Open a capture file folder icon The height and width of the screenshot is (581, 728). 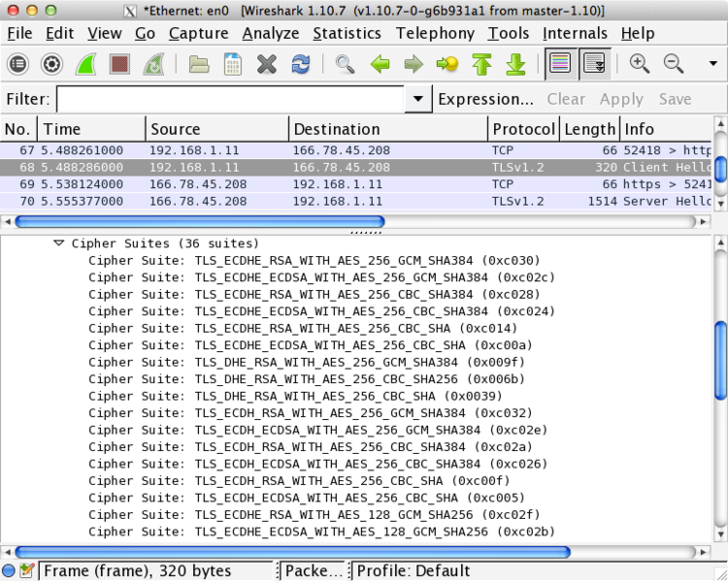coord(199,65)
